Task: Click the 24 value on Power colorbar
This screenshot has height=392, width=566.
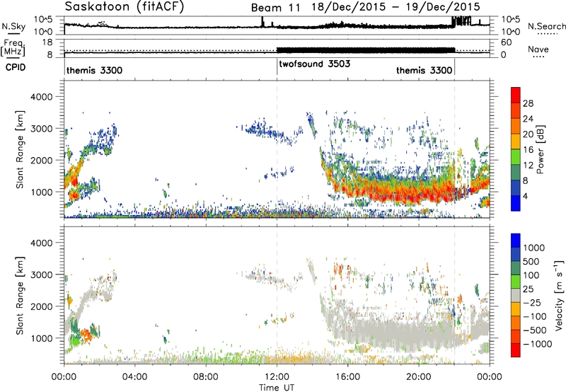Action: pos(528,119)
